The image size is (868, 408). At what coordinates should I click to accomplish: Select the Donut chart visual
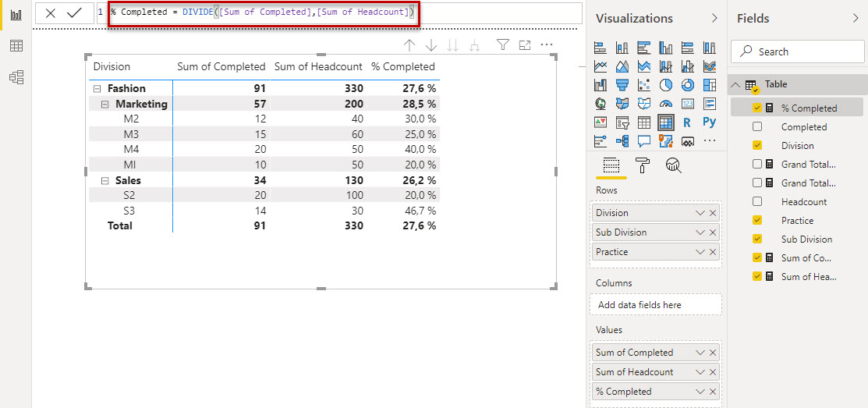[688, 85]
